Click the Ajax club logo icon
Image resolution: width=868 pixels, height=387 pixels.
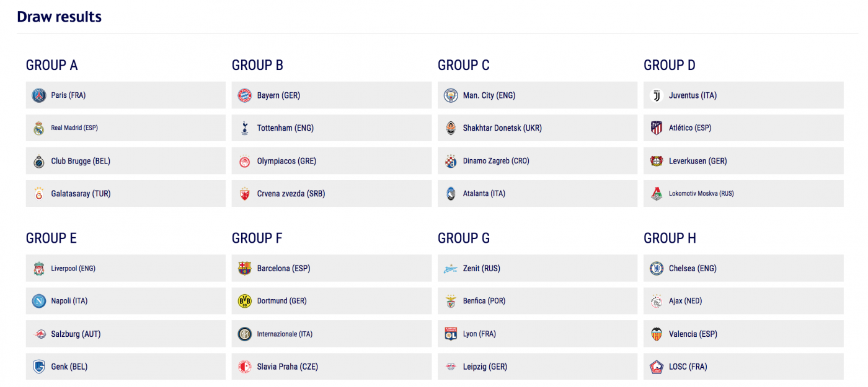point(657,302)
